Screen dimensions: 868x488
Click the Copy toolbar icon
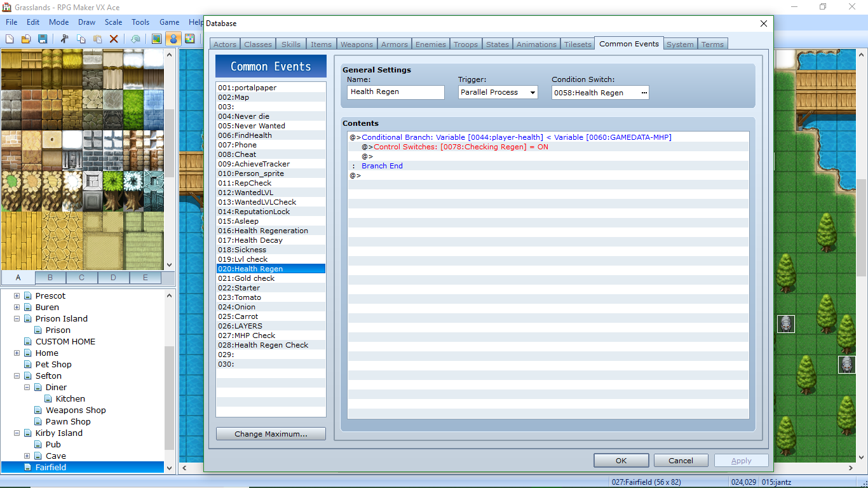pos(81,39)
